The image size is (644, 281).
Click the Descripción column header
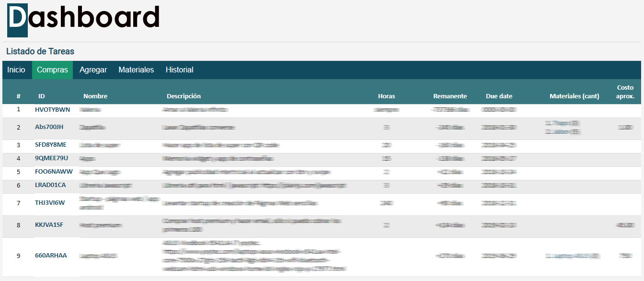pyautogui.click(x=184, y=96)
